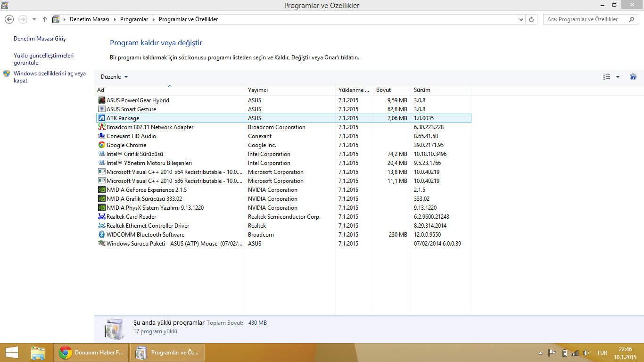This screenshot has height=362, width=644.
Task: Select the Realtek Semiconductor Corp. publisher cell
Action: 284,216
